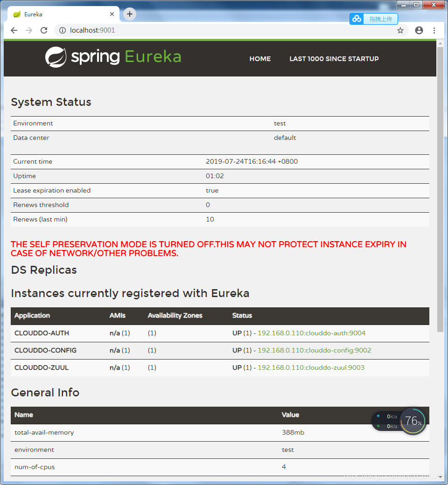Click the DS Replicas heading
Viewport: 448px width, 485px height.
(44, 270)
